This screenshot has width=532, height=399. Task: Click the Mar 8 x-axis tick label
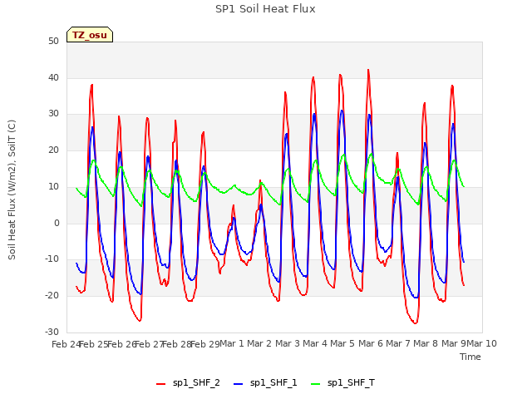click(x=426, y=343)
